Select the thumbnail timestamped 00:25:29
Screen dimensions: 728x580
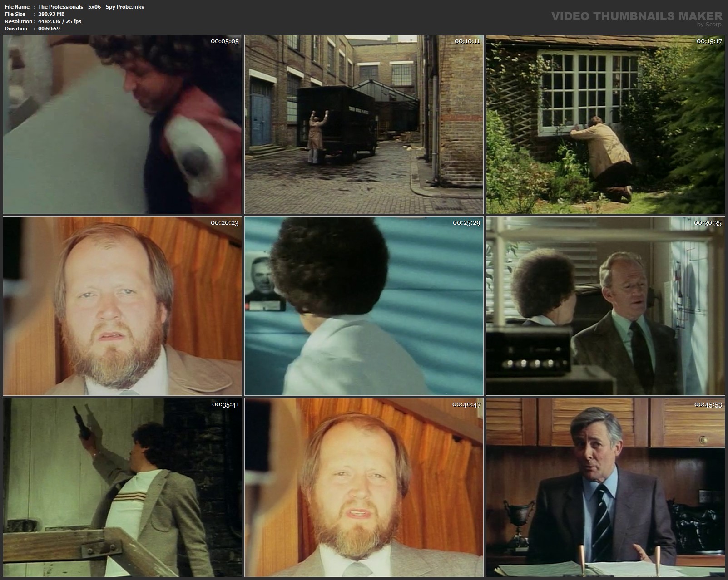click(x=364, y=306)
